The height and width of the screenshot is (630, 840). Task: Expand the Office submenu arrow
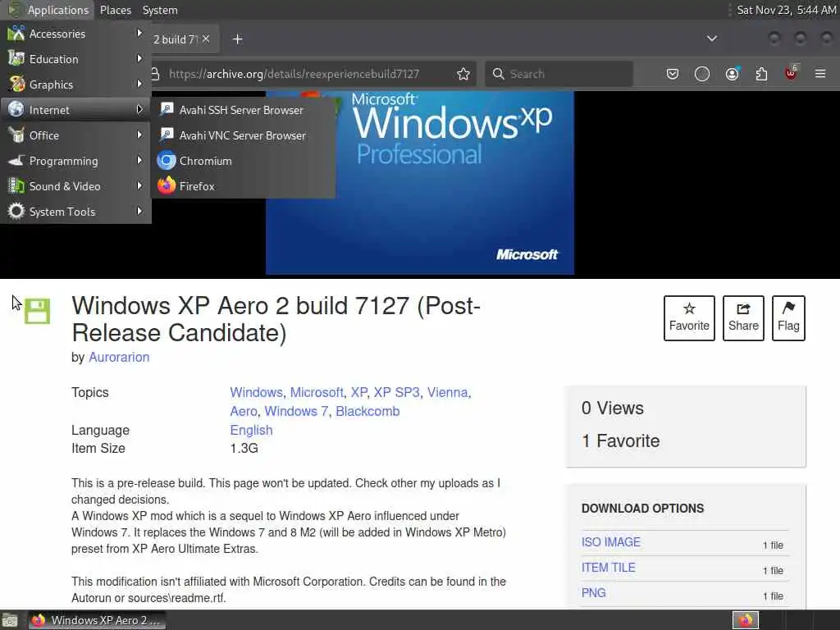pos(139,135)
